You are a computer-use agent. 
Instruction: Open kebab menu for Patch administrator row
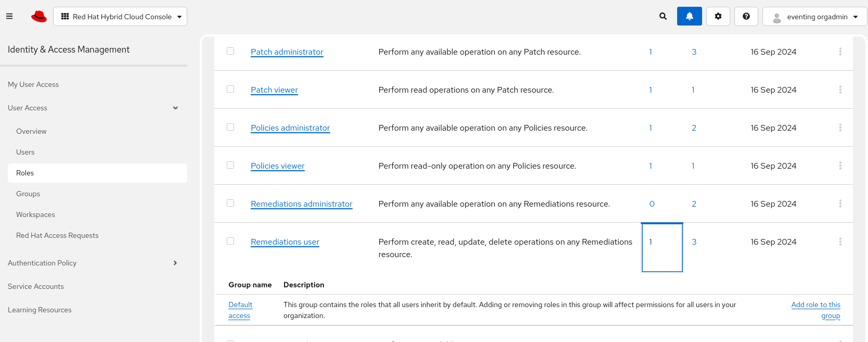[x=840, y=52]
